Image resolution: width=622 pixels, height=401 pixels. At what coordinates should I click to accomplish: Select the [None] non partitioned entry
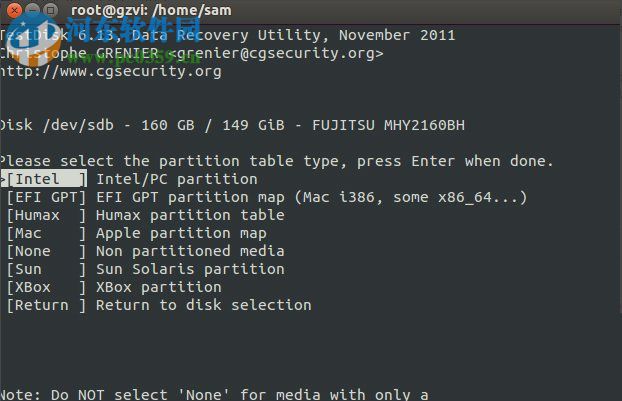click(x=46, y=251)
